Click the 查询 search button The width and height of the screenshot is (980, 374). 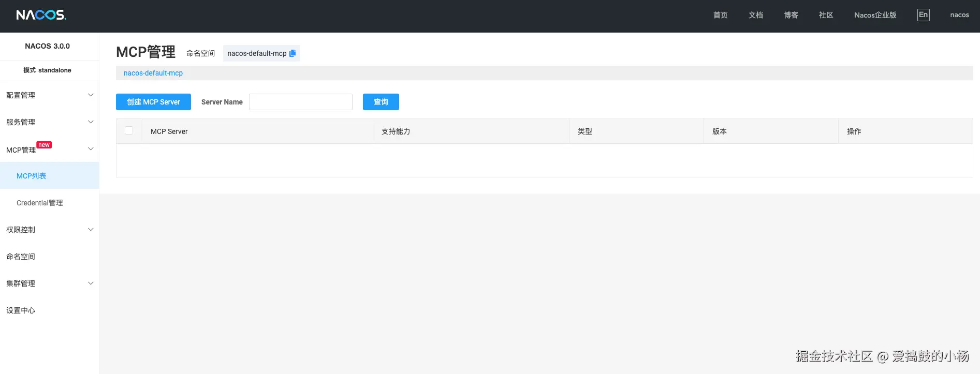click(x=381, y=102)
